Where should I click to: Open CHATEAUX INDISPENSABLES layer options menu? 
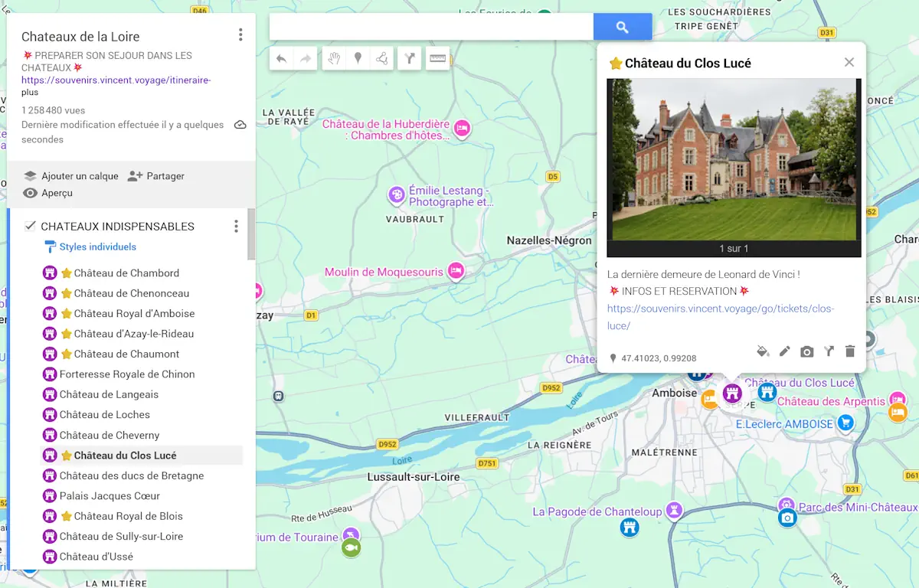point(236,226)
